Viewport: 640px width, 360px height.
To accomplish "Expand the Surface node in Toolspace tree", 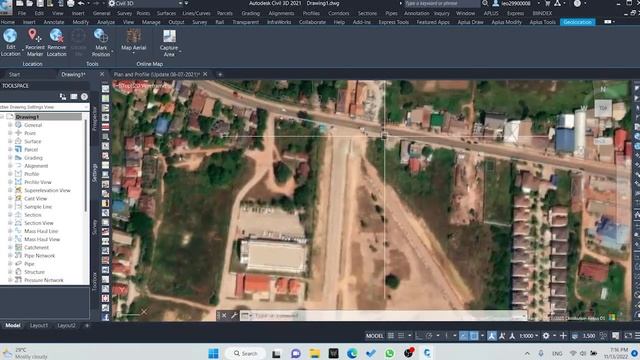I will pyautogui.click(x=10, y=141).
